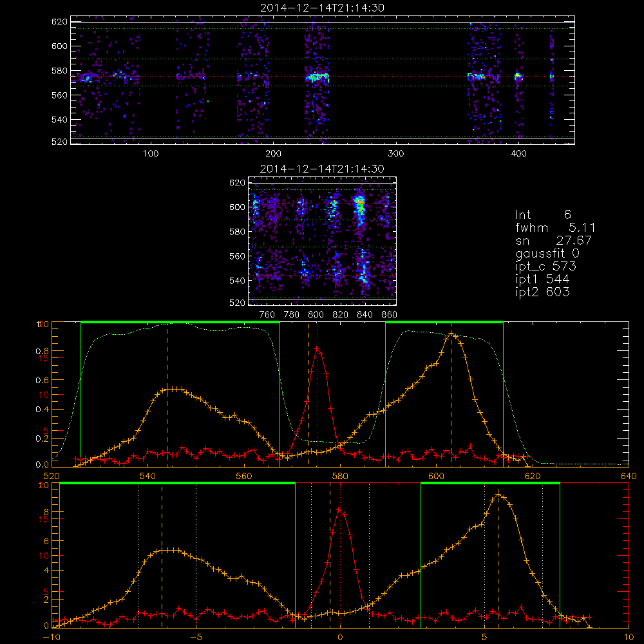Click the red peak apex in bottom plot
Viewport: 644px width, 644px height.
pyautogui.click(x=339, y=509)
